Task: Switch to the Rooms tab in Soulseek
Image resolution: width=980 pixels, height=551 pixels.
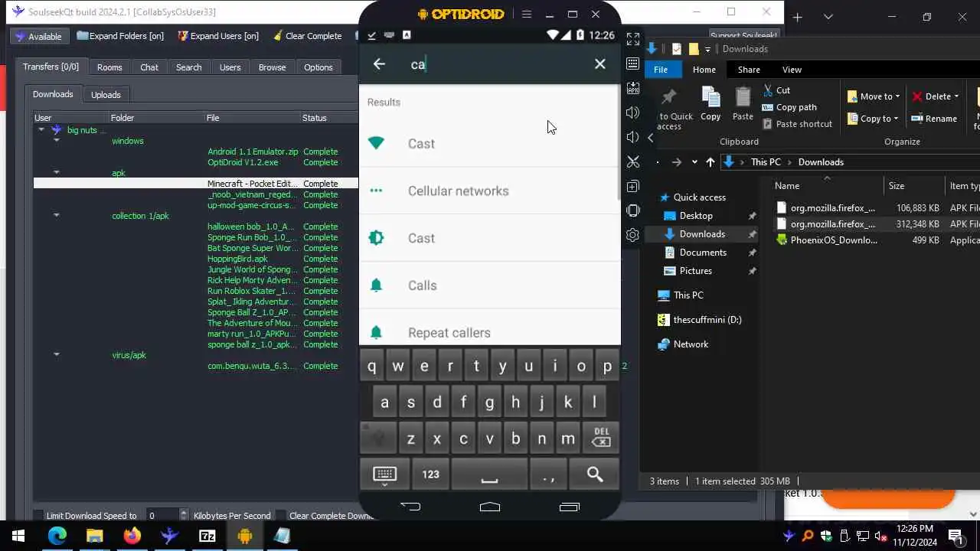Action: [x=109, y=67]
